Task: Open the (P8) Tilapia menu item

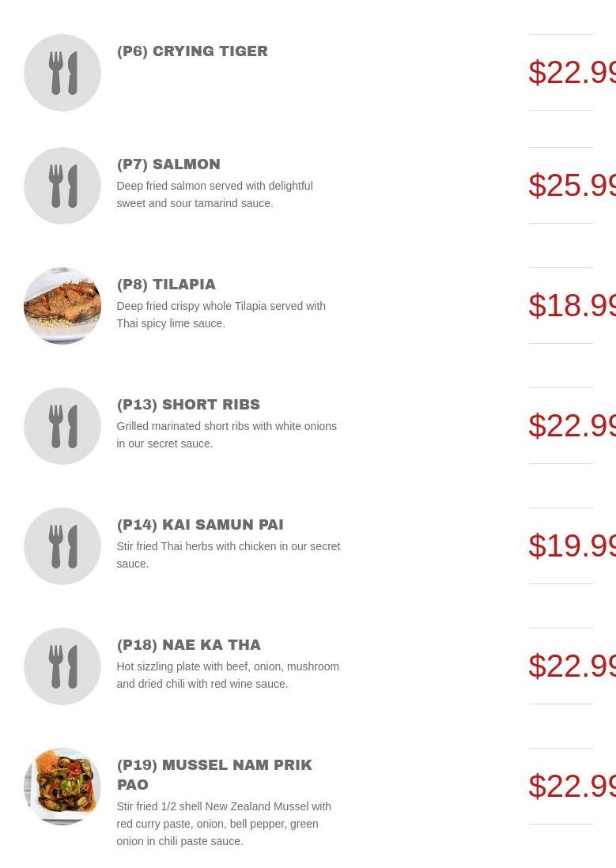Action: click(166, 285)
